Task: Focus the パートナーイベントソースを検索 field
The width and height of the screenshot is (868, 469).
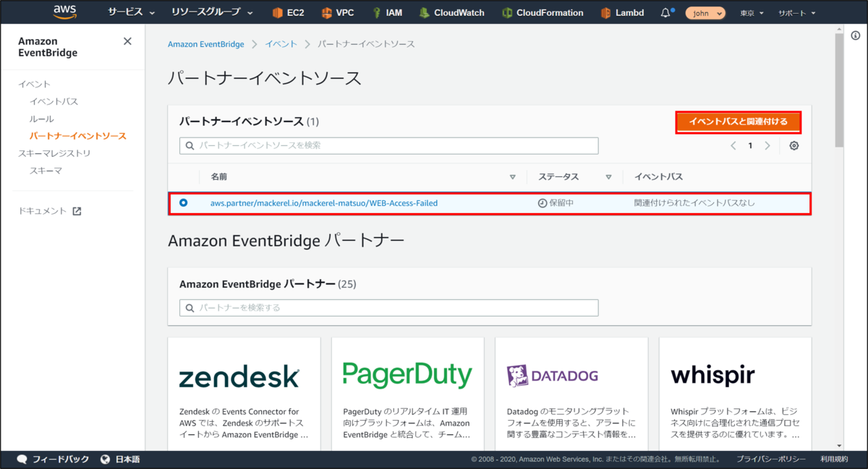Action: tap(389, 145)
